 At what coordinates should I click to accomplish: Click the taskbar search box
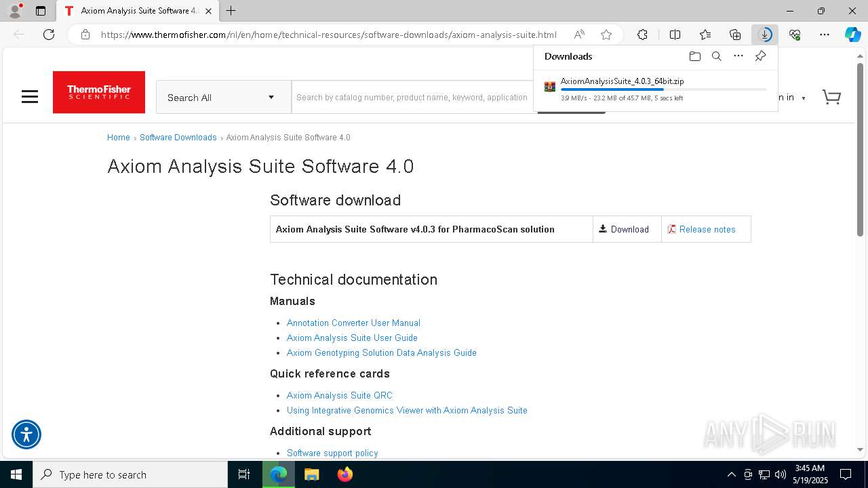pos(130,474)
